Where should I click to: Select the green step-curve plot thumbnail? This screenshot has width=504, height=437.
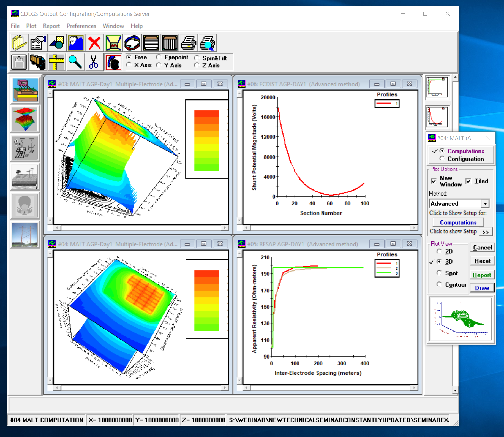pos(437,87)
